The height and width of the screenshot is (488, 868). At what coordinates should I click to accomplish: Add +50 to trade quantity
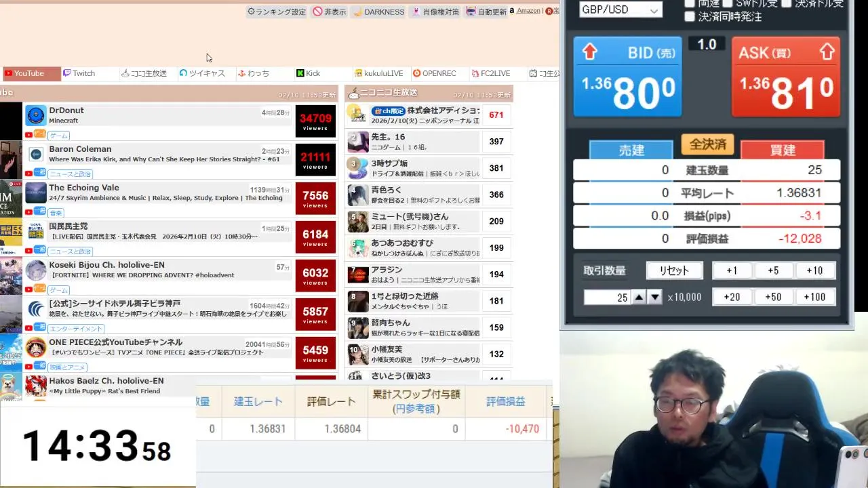773,297
